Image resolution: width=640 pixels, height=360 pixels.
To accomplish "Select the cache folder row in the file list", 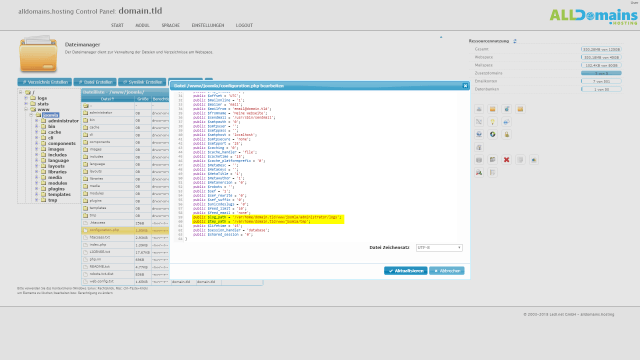I will pos(125,127).
